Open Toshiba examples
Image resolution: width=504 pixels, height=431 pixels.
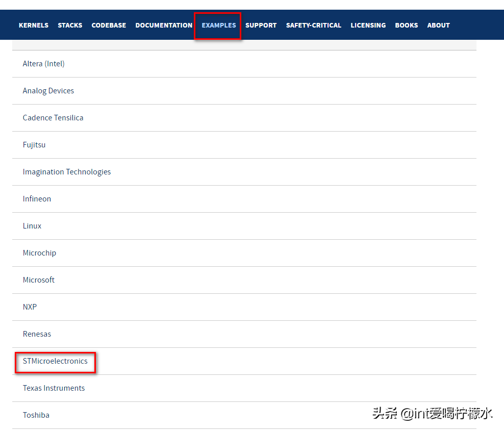pyautogui.click(x=244, y=415)
